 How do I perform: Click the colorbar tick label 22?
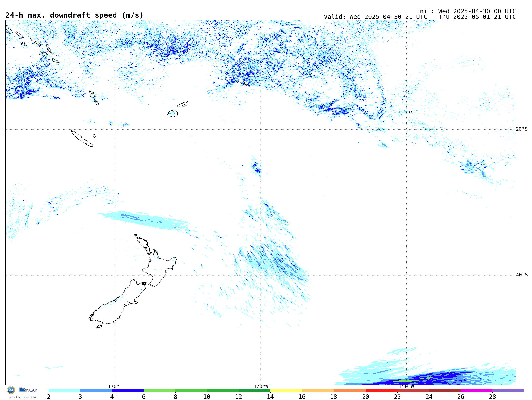[x=397, y=397]
